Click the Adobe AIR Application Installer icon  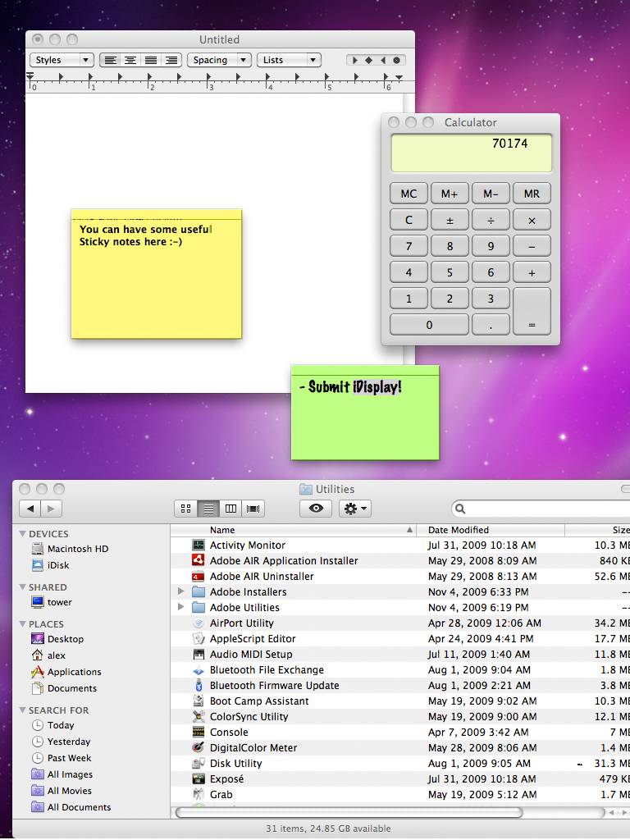pos(199,560)
